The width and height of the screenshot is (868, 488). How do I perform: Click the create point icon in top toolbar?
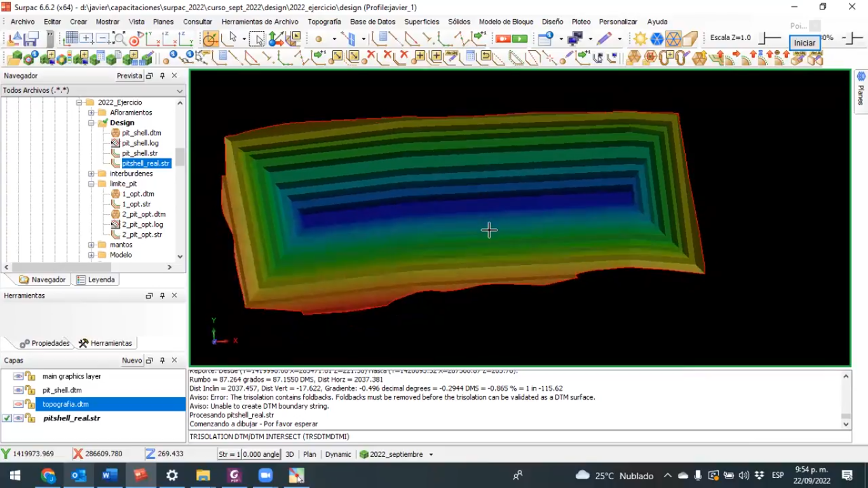tap(318, 39)
